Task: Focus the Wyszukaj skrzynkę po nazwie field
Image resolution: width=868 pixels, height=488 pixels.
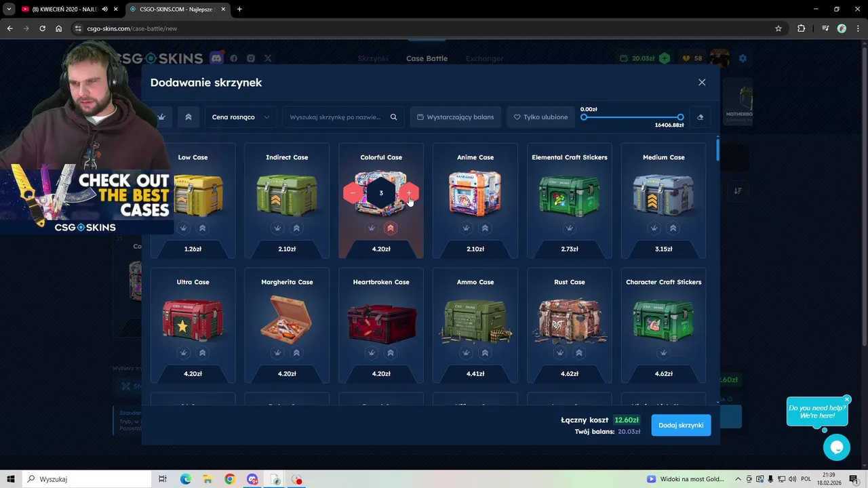Action: pos(344,117)
